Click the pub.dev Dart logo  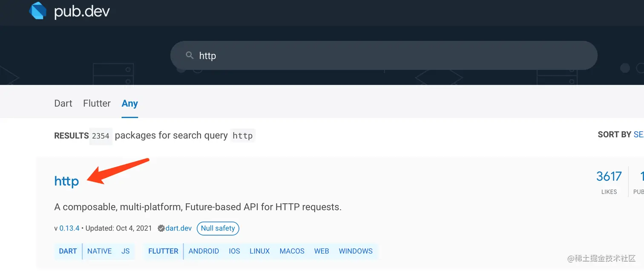pos(37,11)
